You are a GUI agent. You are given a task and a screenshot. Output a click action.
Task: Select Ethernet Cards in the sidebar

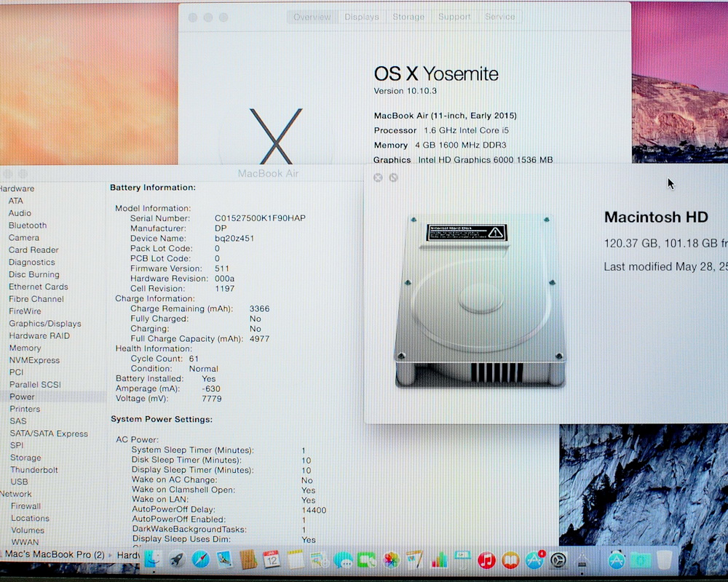coord(39,287)
